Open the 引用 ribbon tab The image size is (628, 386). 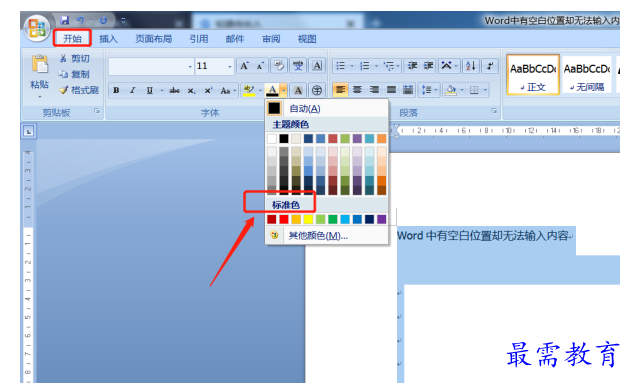[x=199, y=39]
